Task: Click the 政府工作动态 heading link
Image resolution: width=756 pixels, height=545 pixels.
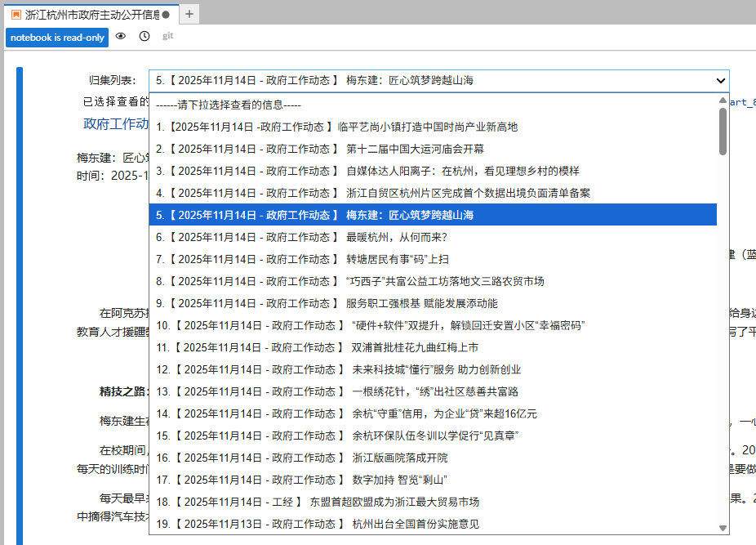Action: (x=116, y=124)
